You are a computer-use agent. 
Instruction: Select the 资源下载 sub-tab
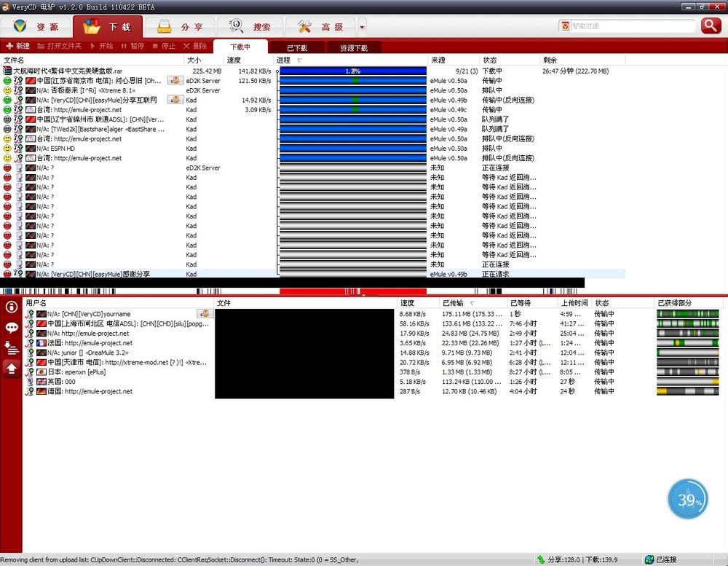(x=354, y=47)
